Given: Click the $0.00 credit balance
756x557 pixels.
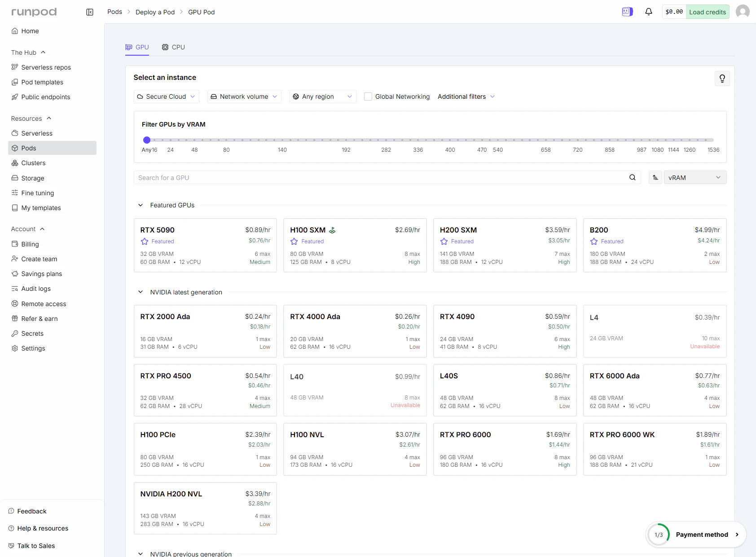Looking at the screenshot, I should point(674,12).
